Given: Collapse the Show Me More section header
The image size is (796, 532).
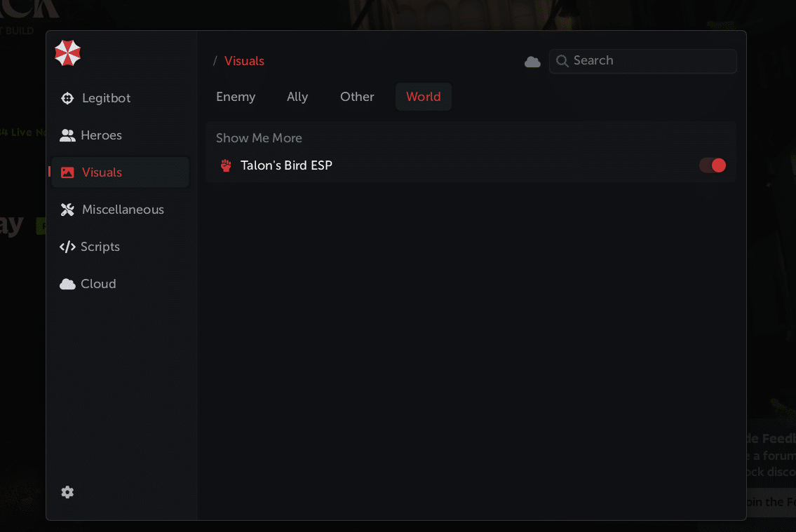Looking at the screenshot, I should (259, 138).
